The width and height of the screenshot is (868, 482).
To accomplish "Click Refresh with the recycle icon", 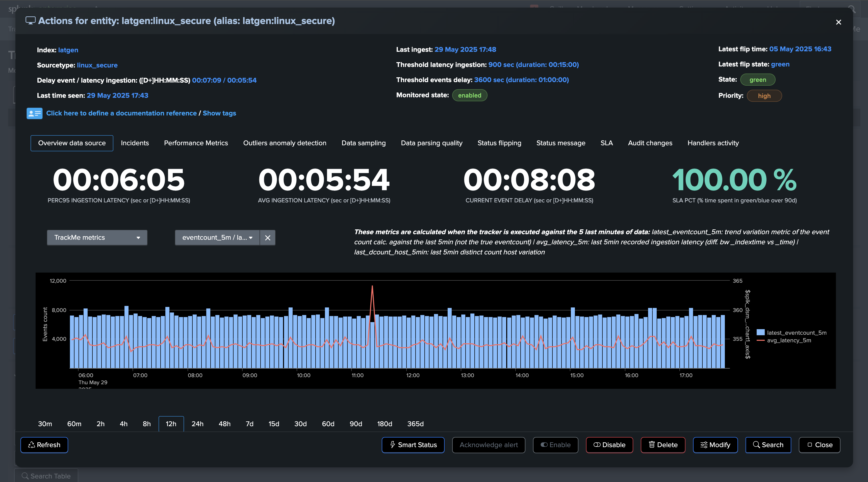I will pos(44,445).
